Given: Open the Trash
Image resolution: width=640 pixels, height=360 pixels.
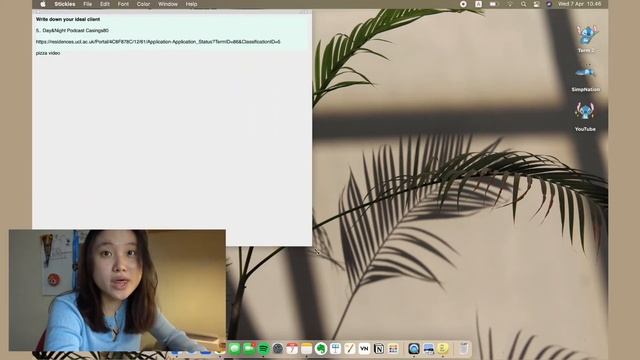Looking at the screenshot, I should [x=464, y=349].
